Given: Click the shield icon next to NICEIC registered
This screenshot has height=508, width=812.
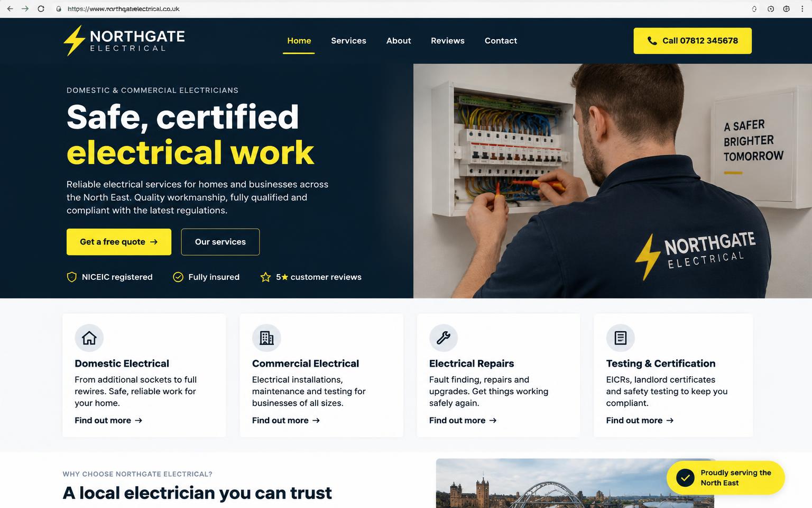Looking at the screenshot, I should pyautogui.click(x=71, y=277).
